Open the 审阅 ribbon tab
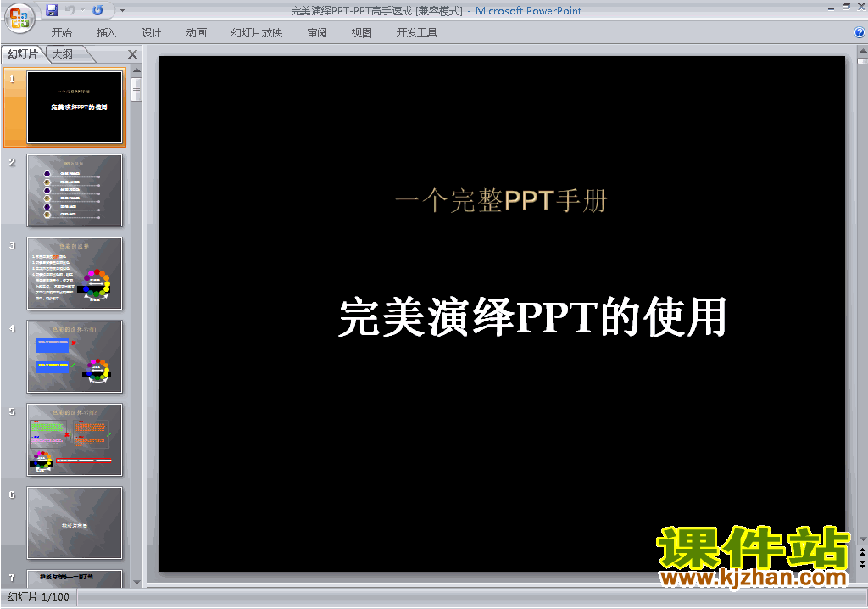Image resolution: width=868 pixels, height=609 pixels. [x=317, y=33]
